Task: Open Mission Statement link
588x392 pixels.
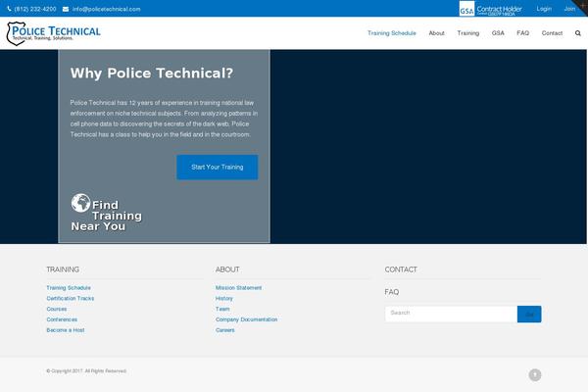Action: 238,288
